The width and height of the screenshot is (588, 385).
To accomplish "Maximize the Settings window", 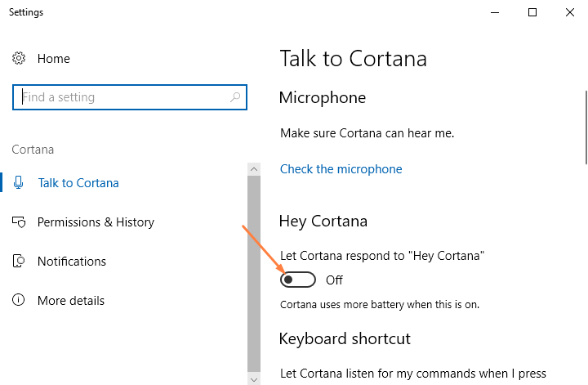I will [x=532, y=12].
